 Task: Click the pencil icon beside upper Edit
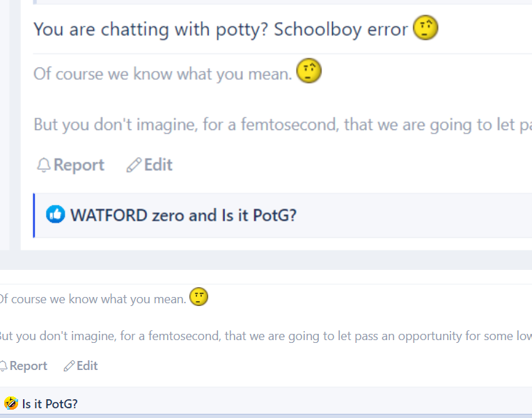pos(134,165)
